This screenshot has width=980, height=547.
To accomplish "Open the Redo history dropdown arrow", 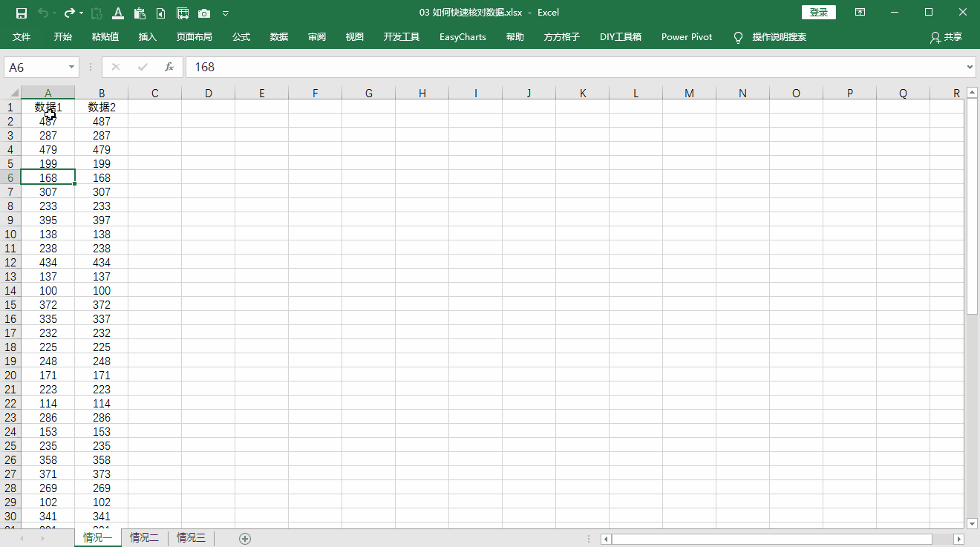I will pos(81,13).
